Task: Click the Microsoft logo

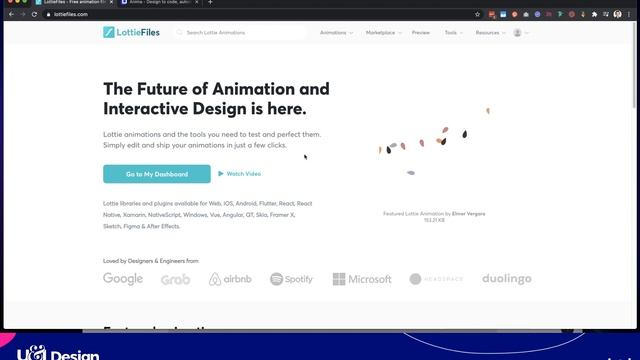Action: coord(362,279)
